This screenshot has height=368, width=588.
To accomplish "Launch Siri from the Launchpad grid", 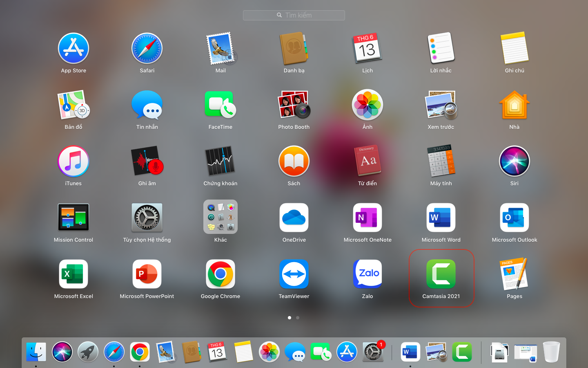I will tap(514, 161).
